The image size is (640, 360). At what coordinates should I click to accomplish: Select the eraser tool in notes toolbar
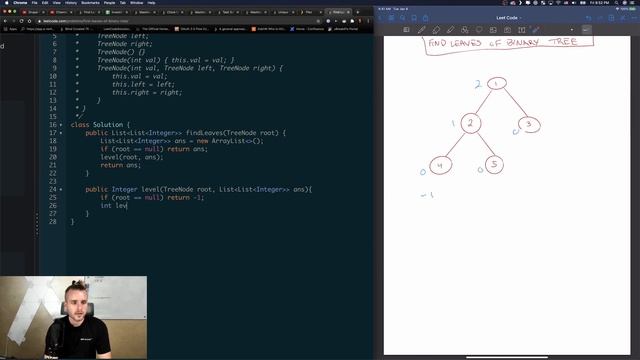[x=436, y=30]
